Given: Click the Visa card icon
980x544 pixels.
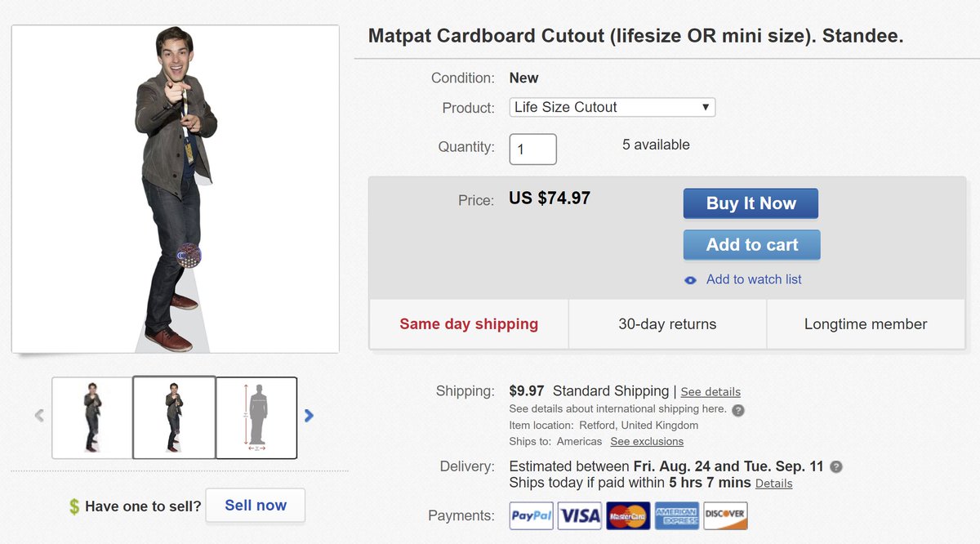Looking at the screenshot, I should [x=580, y=515].
